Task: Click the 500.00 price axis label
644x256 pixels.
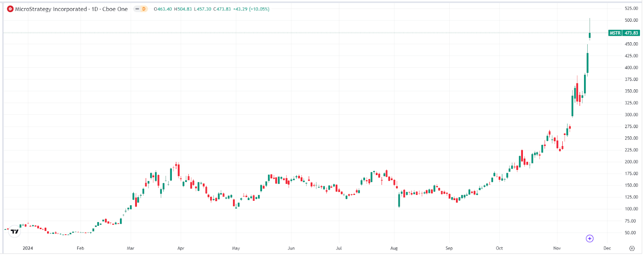Action: point(631,20)
